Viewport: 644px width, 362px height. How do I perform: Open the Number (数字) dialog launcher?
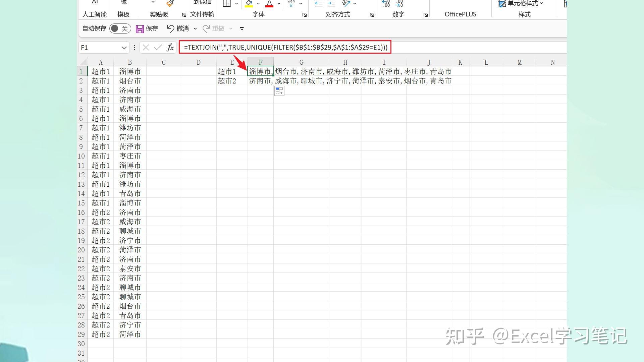coord(426,15)
